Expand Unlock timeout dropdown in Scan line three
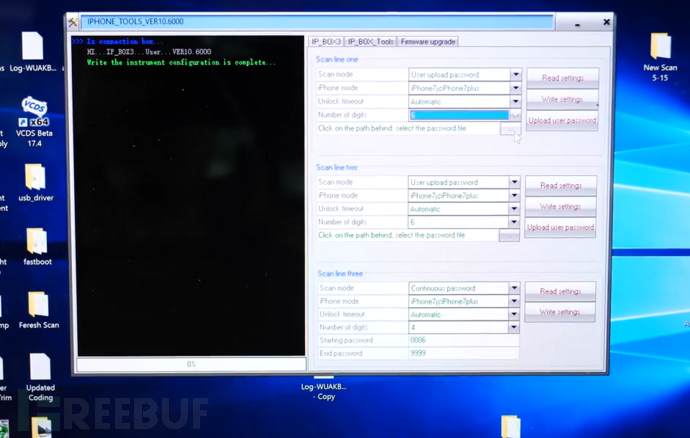This screenshot has width=690, height=438. click(x=514, y=314)
